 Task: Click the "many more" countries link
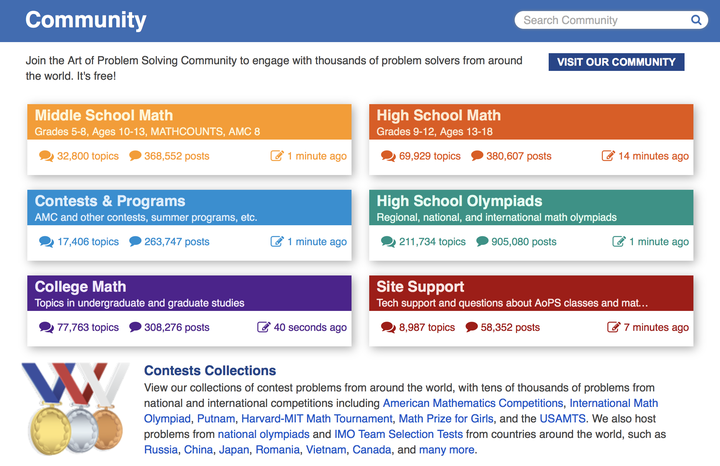447,450
